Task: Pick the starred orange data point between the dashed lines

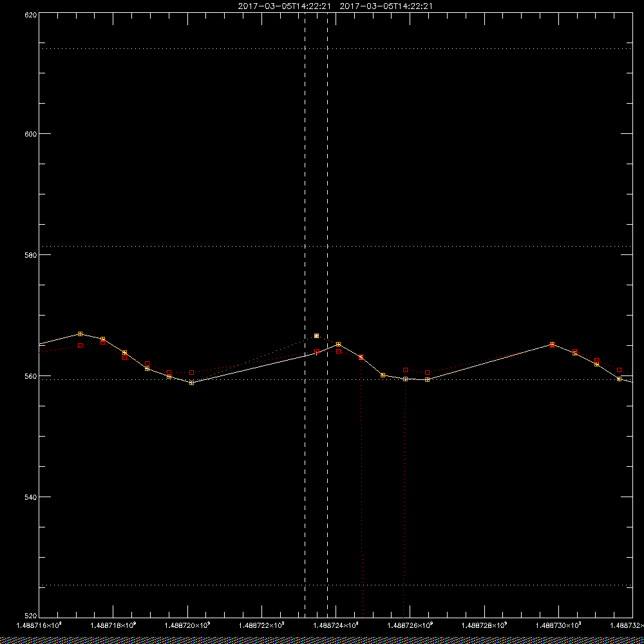Action: click(316, 336)
